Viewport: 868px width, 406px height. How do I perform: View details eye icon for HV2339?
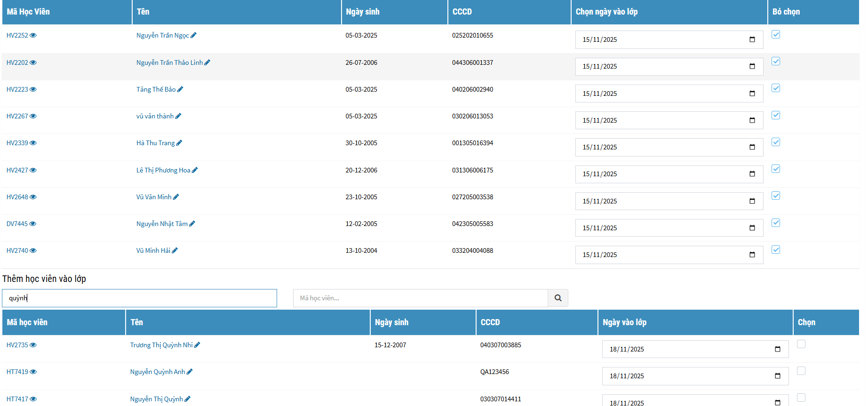[33, 143]
